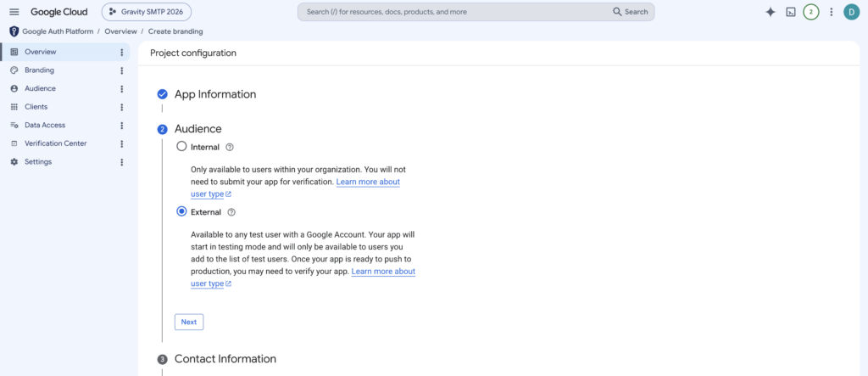Click the Google Auth Platform breadcrumb

[58, 31]
